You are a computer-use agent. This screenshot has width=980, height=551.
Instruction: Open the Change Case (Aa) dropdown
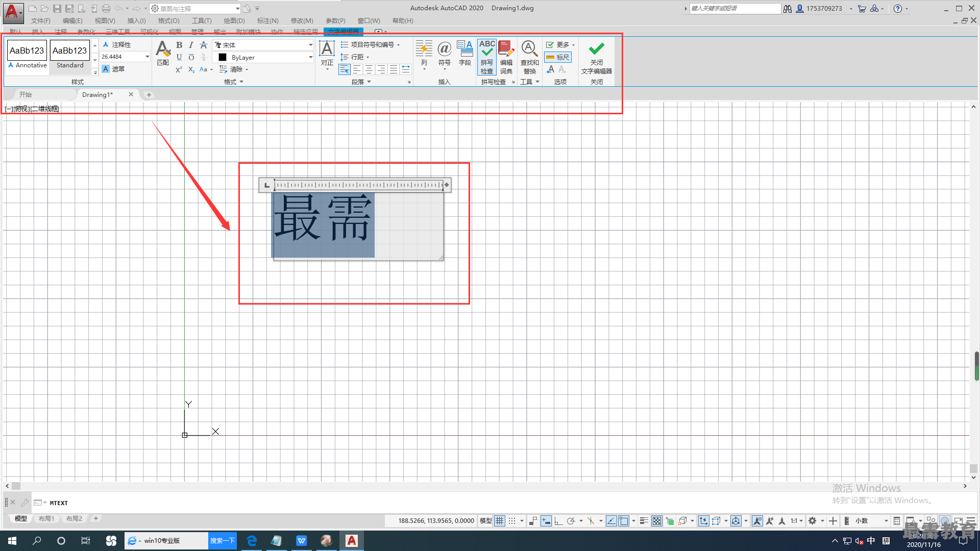tap(206, 69)
